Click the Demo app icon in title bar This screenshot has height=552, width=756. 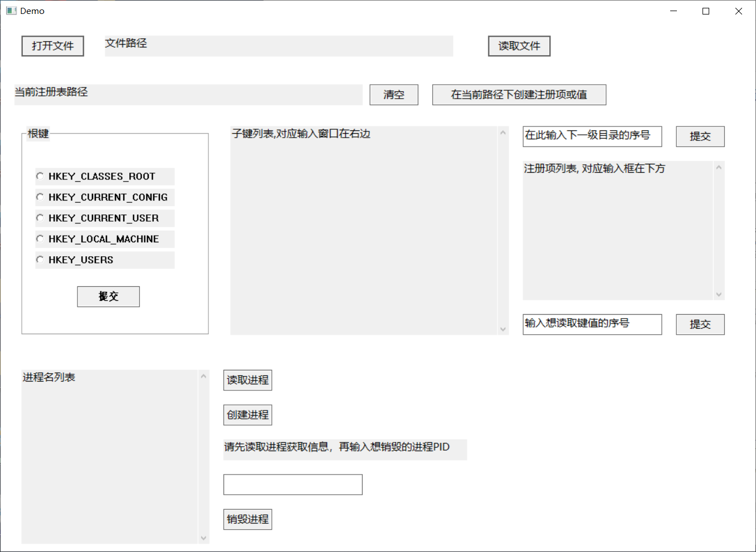pyautogui.click(x=11, y=11)
